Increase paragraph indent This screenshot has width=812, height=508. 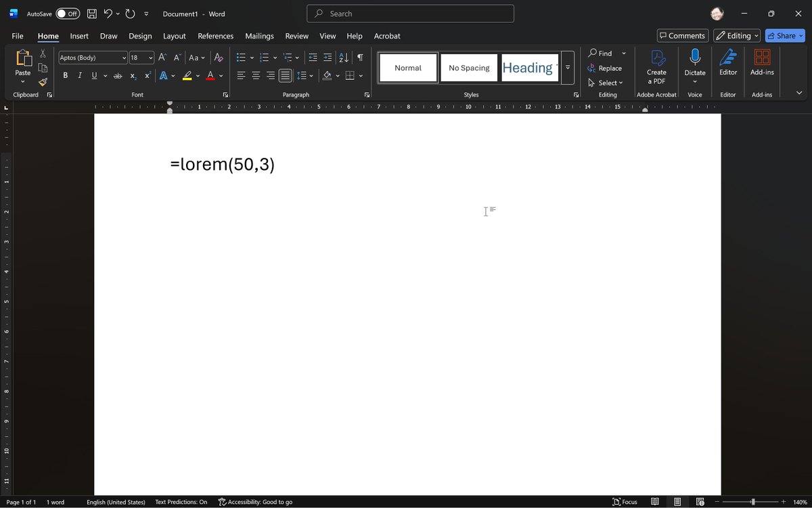coord(328,58)
